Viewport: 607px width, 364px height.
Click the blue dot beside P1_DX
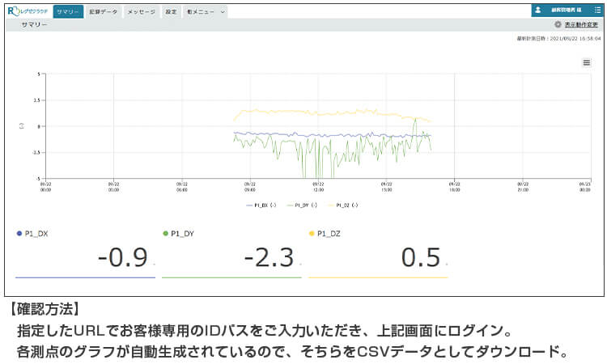19,233
